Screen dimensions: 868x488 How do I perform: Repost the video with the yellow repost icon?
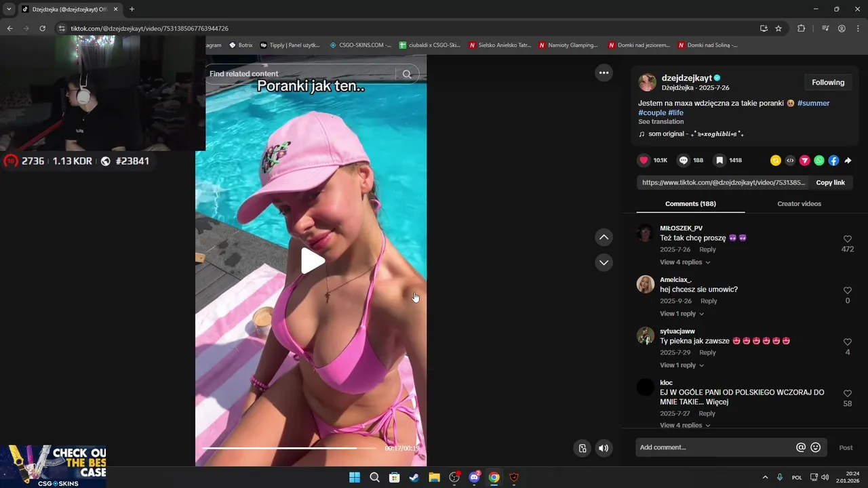[x=776, y=161]
